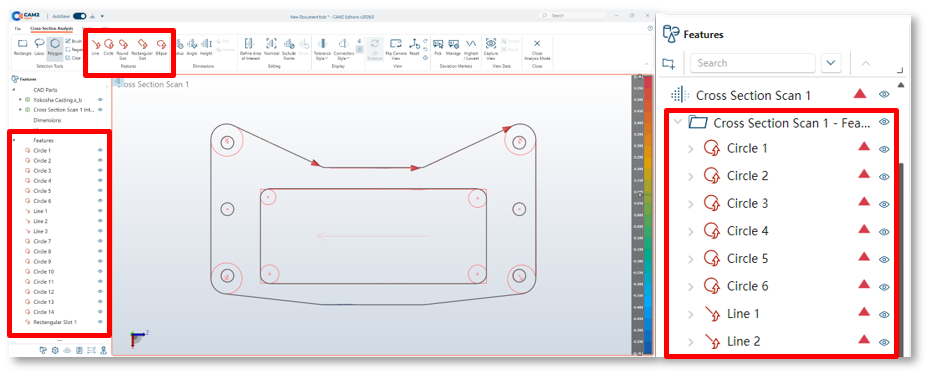Expand Circle 5 in right Features panel
The height and width of the screenshot is (378, 936).
691,259
